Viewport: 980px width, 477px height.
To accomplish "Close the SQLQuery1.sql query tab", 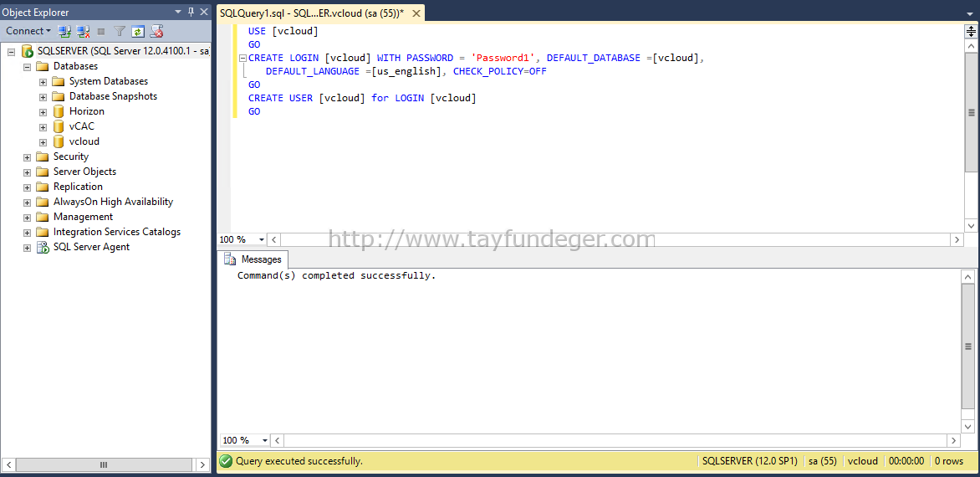I will pyautogui.click(x=417, y=13).
